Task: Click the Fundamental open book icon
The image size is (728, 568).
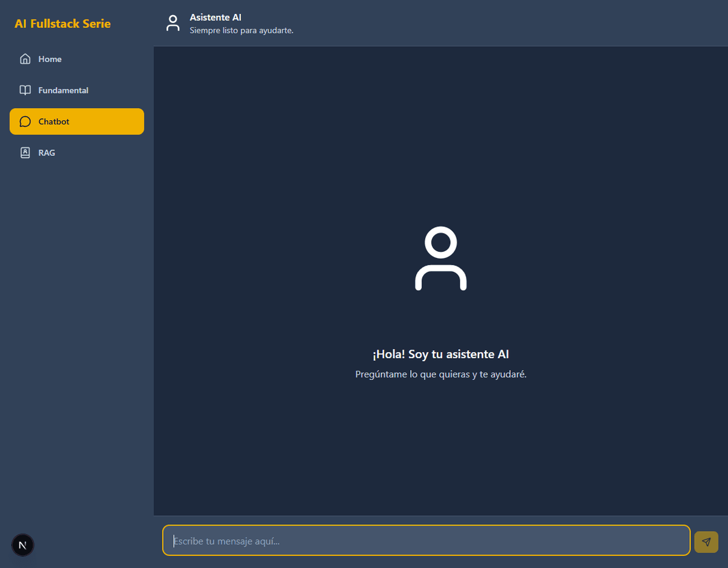Action: tap(25, 90)
